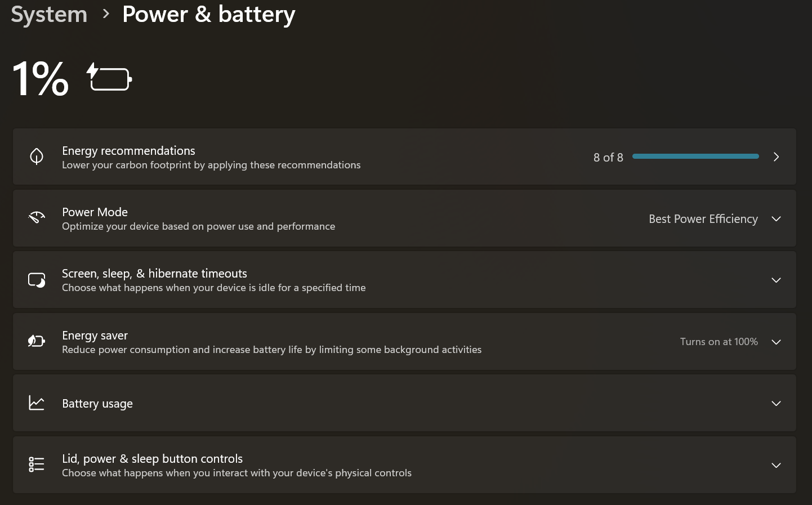Click 'Screen, sleep, & hibernate timeouts' title text
Image resolution: width=812 pixels, height=505 pixels.
154,274
